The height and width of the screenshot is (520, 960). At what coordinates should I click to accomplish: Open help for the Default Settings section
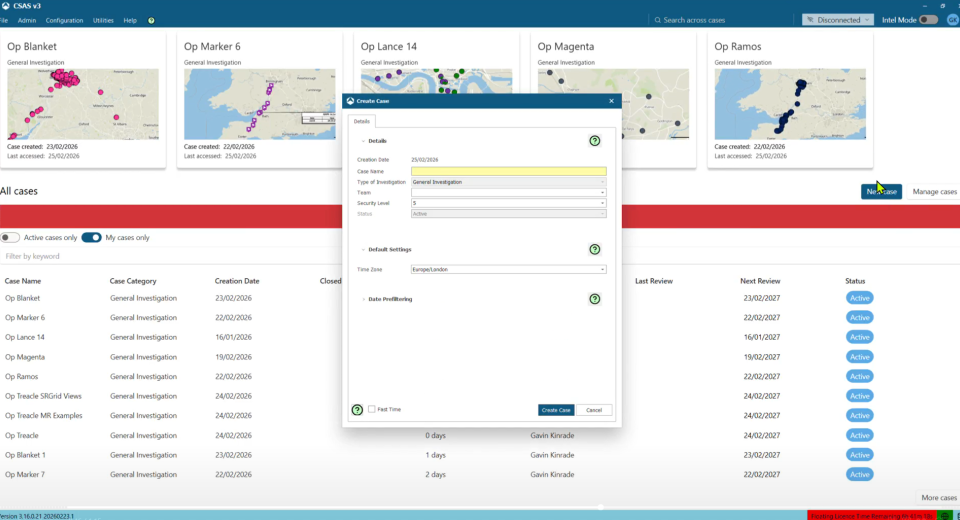coord(595,249)
